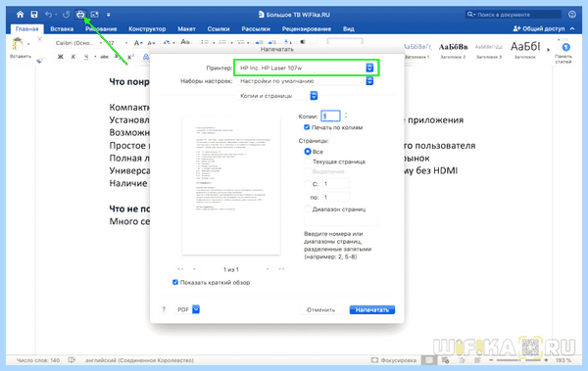588x371 pixels.
Task: Toggle 'Печать по копиям' checkbox
Action: tap(307, 127)
